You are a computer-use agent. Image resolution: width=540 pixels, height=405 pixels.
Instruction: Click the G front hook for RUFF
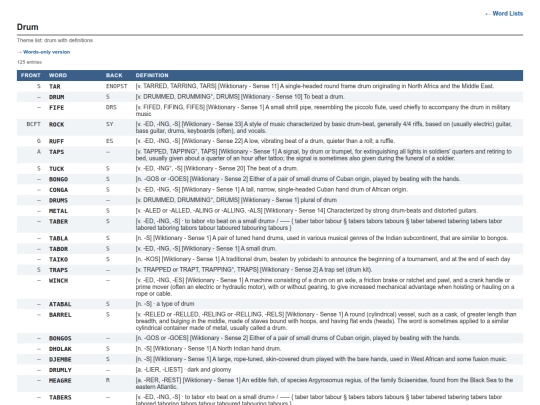point(39,141)
